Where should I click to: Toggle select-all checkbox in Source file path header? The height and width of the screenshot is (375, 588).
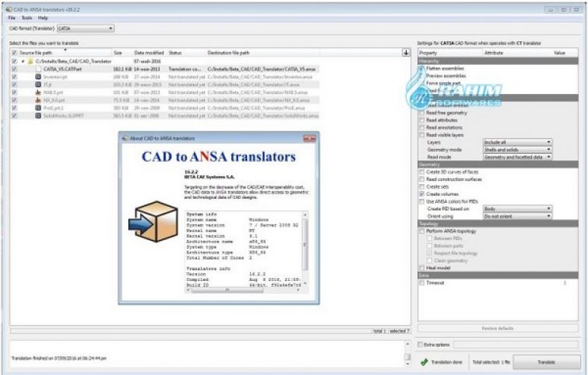14,53
